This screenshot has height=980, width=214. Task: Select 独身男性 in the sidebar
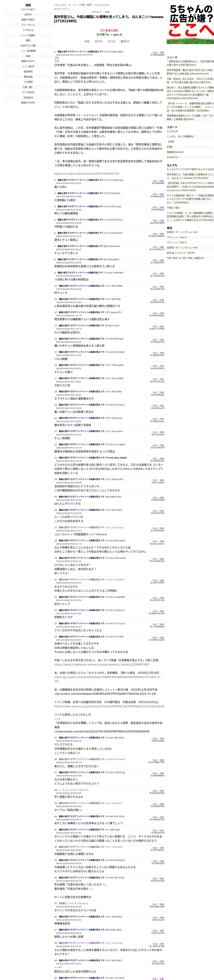click(x=28, y=72)
